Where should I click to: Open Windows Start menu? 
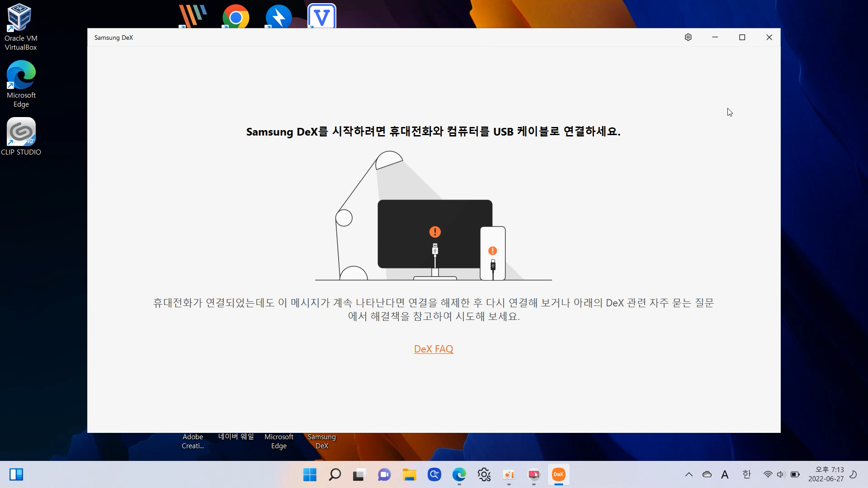(x=310, y=474)
